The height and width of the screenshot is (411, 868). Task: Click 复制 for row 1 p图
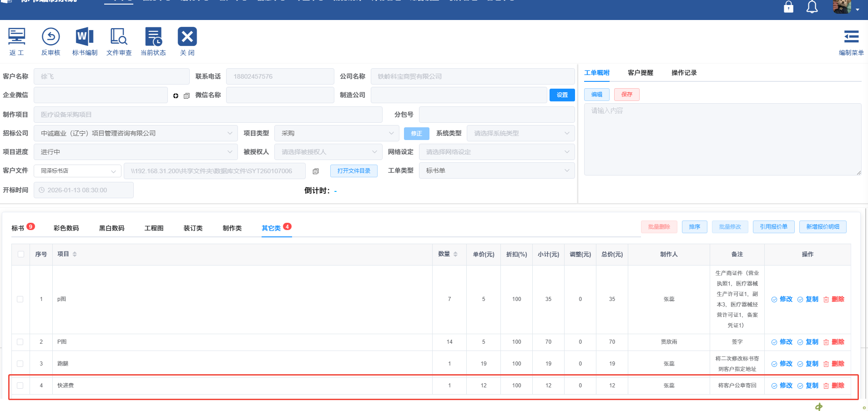[808, 299]
